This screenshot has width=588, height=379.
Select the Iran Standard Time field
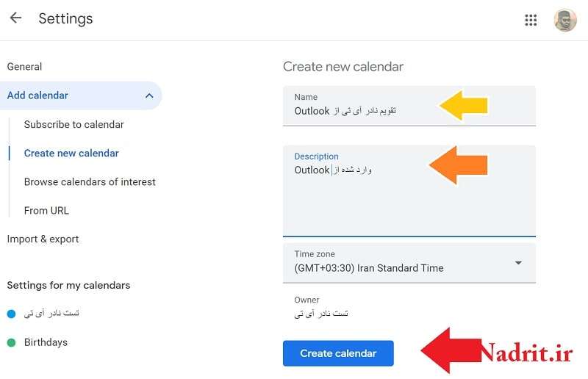pos(409,263)
